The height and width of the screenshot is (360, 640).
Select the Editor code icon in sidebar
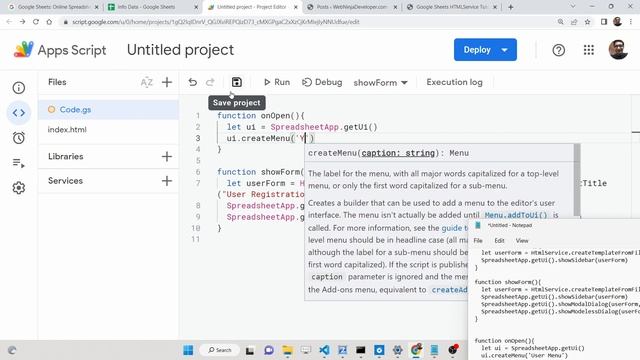coord(18,113)
